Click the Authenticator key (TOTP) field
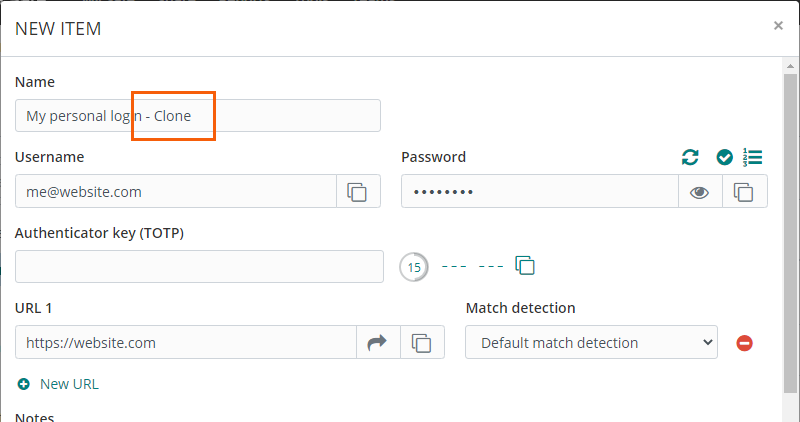The image size is (800, 422). [x=199, y=266]
